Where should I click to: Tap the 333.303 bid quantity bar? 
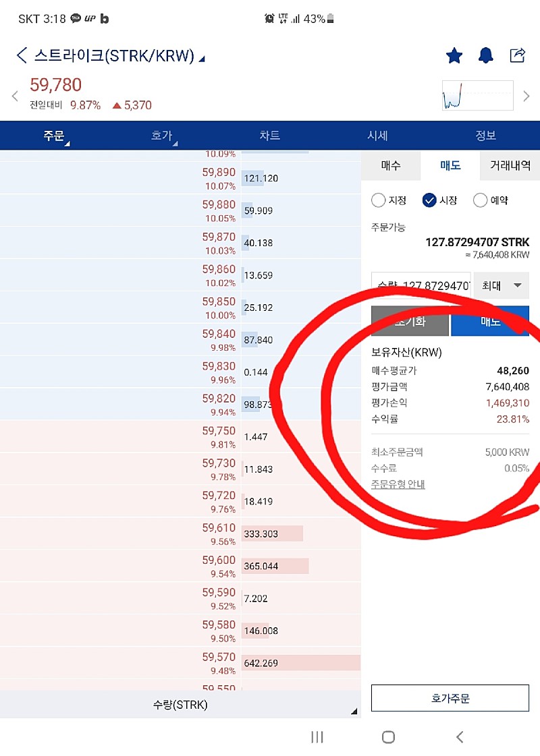pyautogui.click(x=272, y=533)
